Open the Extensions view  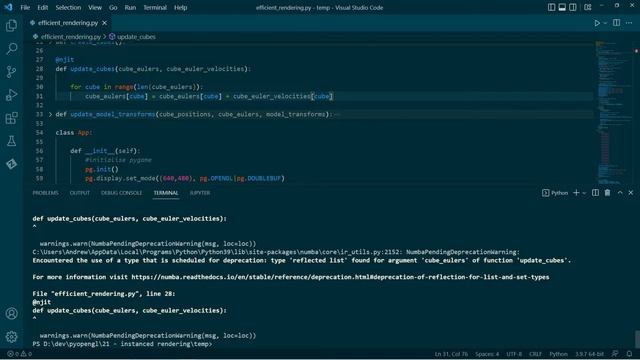[x=11, y=118]
